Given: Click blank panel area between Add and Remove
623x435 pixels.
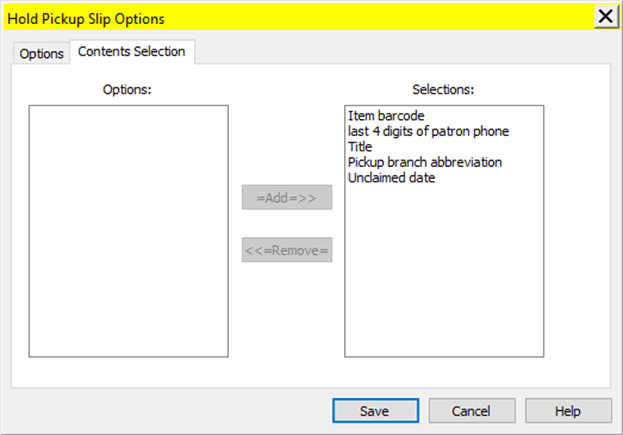Looking at the screenshot, I should pyautogui.click(x=286, y=225).
